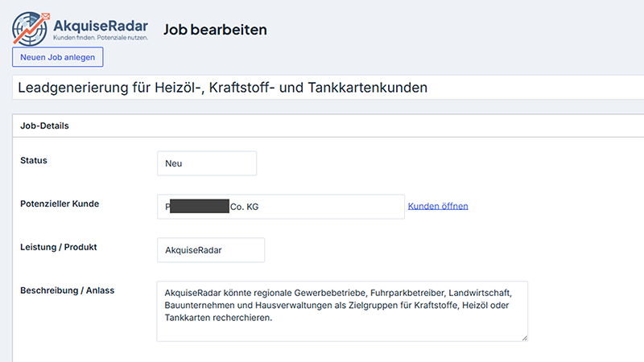Click the AkquiseRadar radar logo icon

31,29
